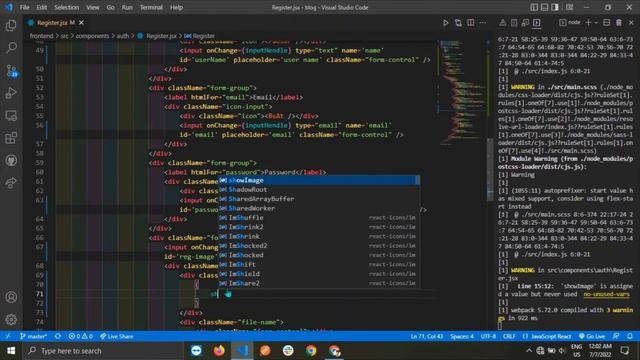
Task: Toggle the secondary side bar
Action: click(555, 7)
